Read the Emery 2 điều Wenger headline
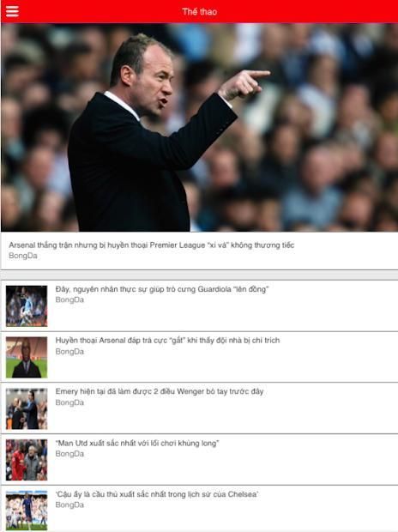Image resolution: width=398 pixels, height=532 pixels. 160,391
